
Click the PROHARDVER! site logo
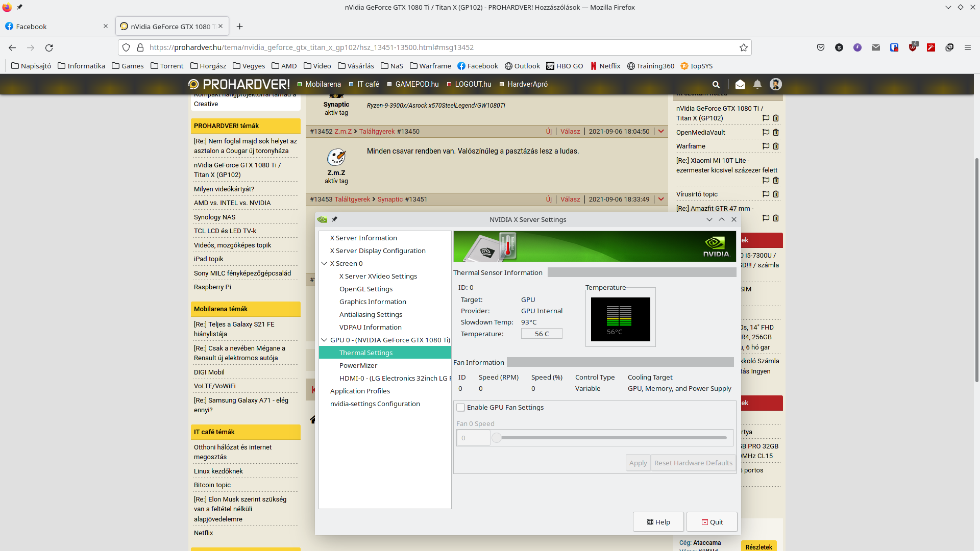point(239,84)
